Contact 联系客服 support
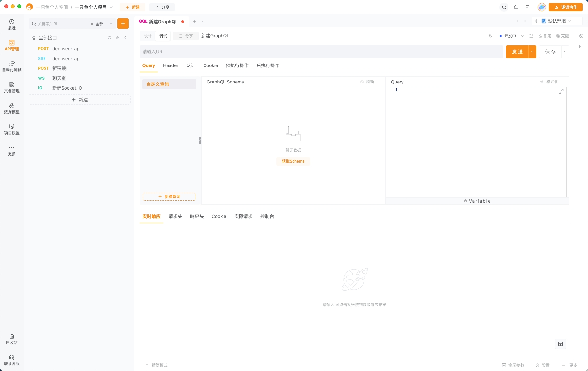The height and width of the screenshot is (371, 588). click(x=12, y=360)
